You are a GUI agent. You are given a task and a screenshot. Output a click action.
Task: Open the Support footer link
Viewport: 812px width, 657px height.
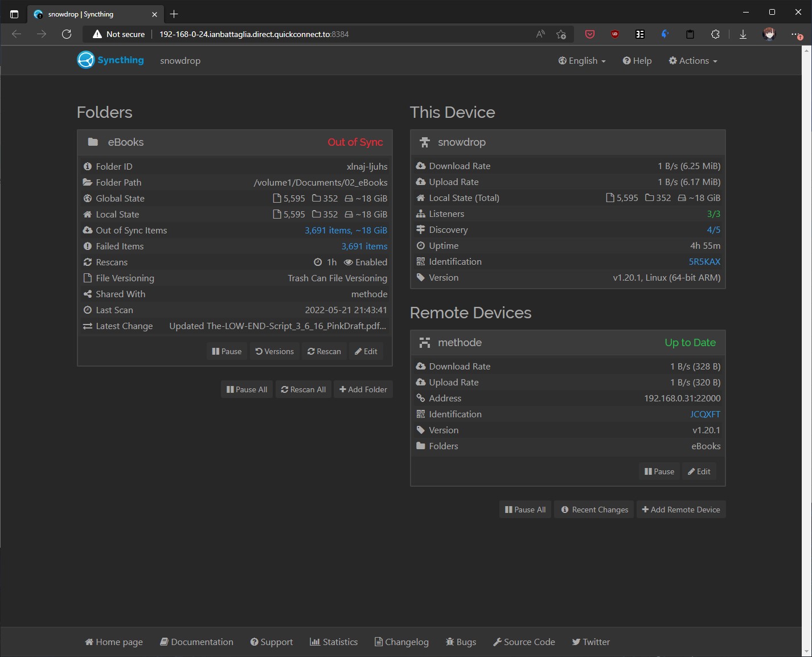click(x=272, y=642)
